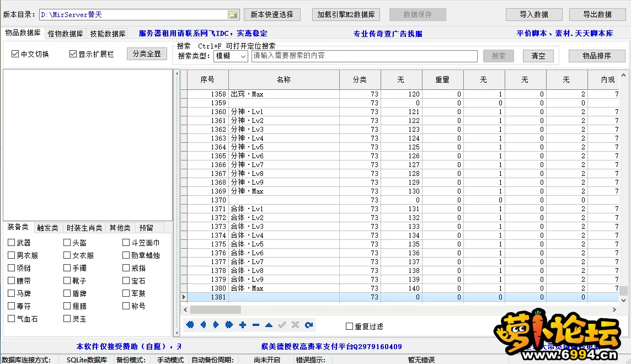631x364 pixels.
Task: Click 加载引擎M2数据库 button
Action: coord(346,14)
